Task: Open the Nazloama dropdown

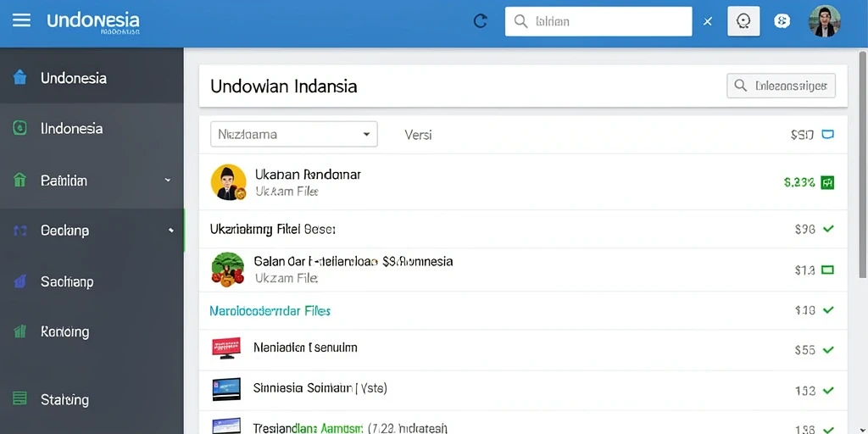Action: pyautogui.click(x=294, y=134)
